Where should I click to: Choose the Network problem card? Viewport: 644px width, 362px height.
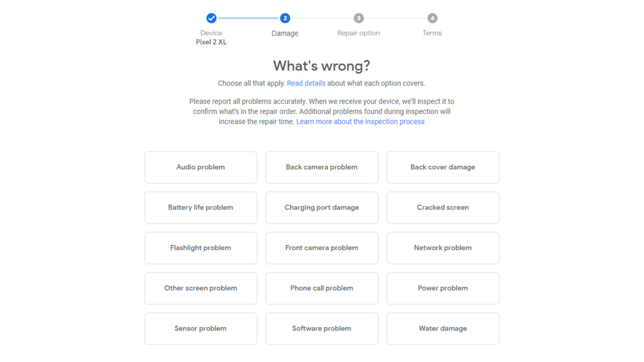(443, 248)
